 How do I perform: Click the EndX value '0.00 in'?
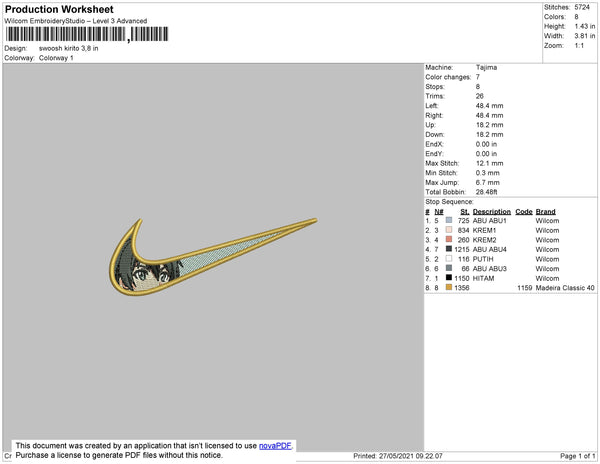pyautogui.click(x=486, y=144)
